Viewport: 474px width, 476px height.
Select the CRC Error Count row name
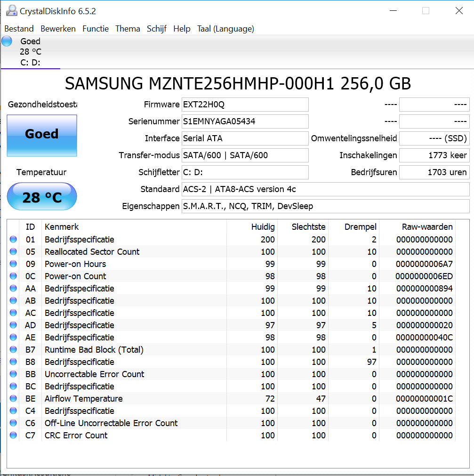tap(76, 436)
